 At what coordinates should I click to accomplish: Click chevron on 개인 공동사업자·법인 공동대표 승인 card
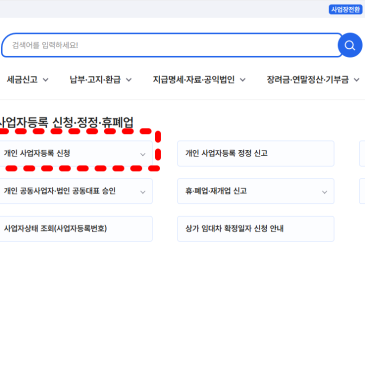[x=143, y=192]
